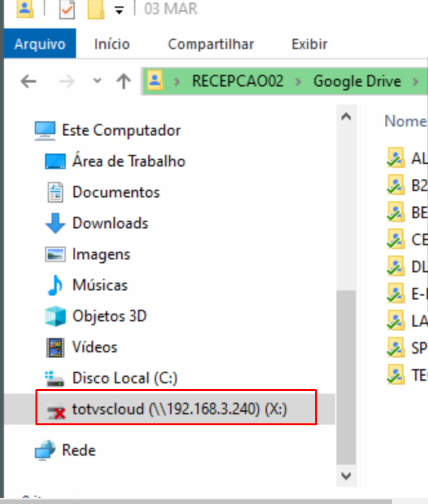
Task: Click navigation pane scrollbar down arrow
Action: (x=346, y=476)
